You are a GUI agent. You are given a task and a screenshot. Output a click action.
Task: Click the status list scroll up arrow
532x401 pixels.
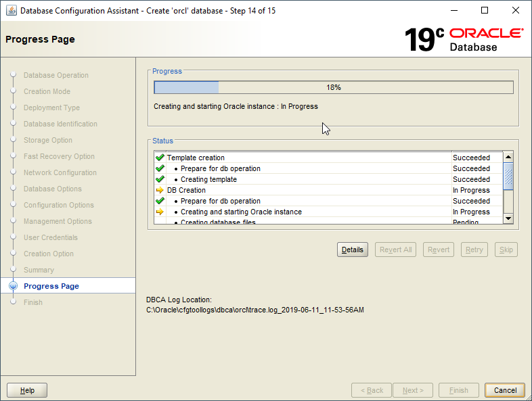[508, 157]
